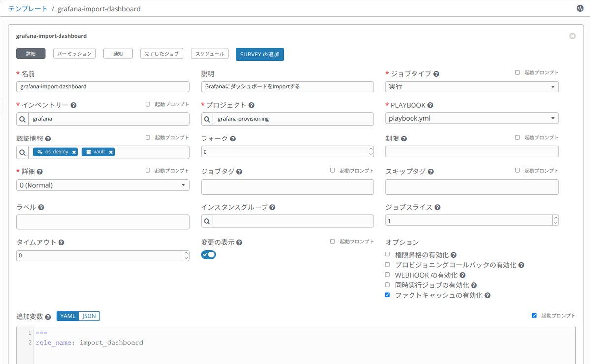Click help icon beside 認証情報
The height and width of the screenshot is (364, 590).
click(x=48, y=139)
